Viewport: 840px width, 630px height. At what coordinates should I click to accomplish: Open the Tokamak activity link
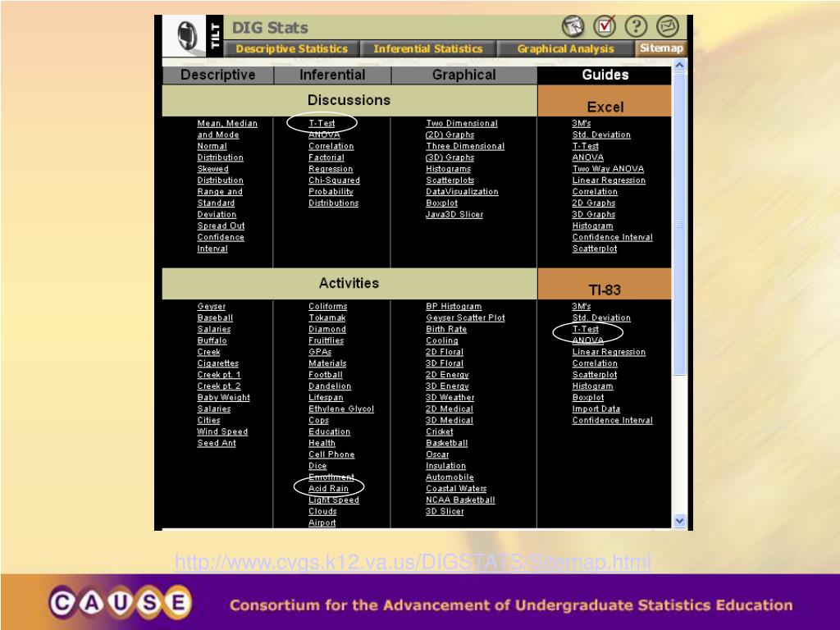(x=326, y=317)
